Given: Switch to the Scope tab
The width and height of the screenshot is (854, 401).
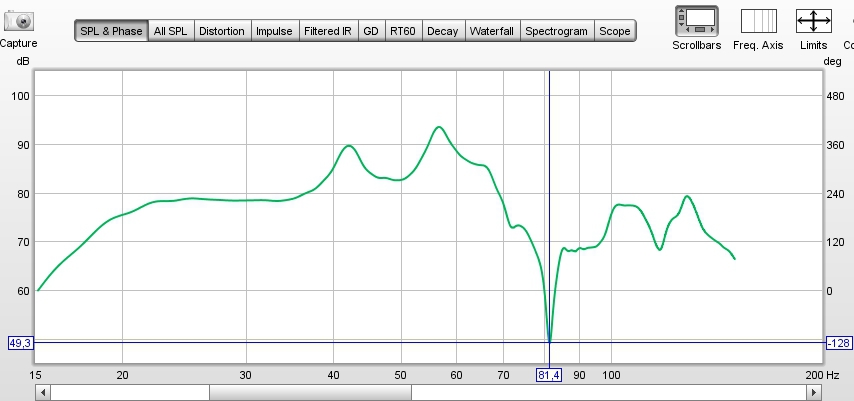Looking at the screenshot, I should (x=615, y=31).
